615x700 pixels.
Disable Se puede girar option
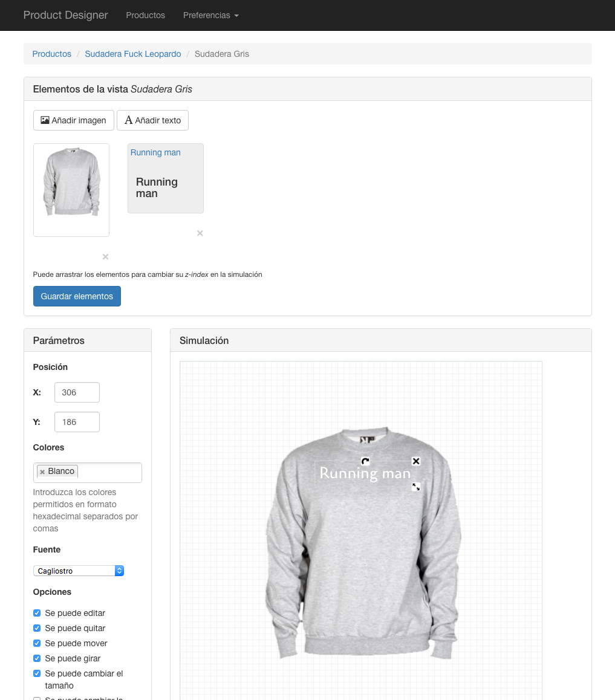point(37,658)
